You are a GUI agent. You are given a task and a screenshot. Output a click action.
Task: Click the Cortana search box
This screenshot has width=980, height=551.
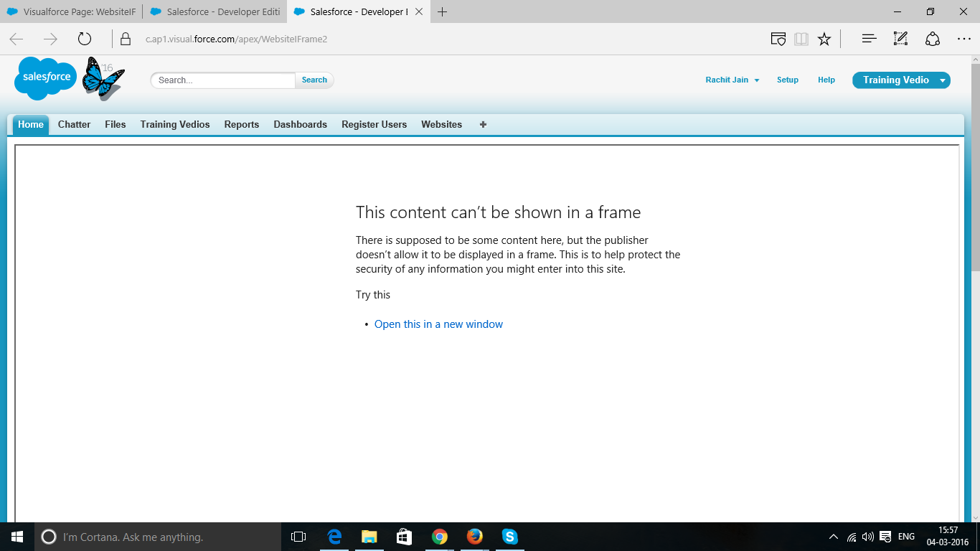point(143,537)
